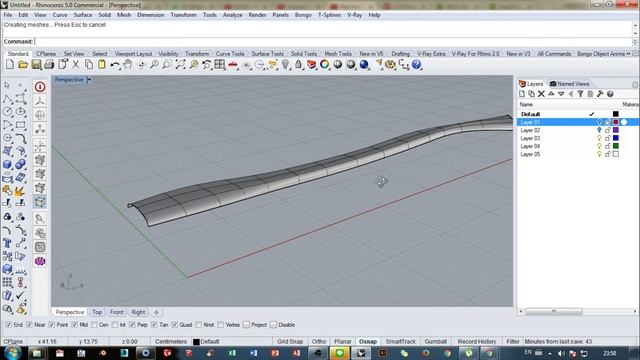640x360 pixels.
Task: Switch to the Named Views panel tab
Action: [570, 84]
